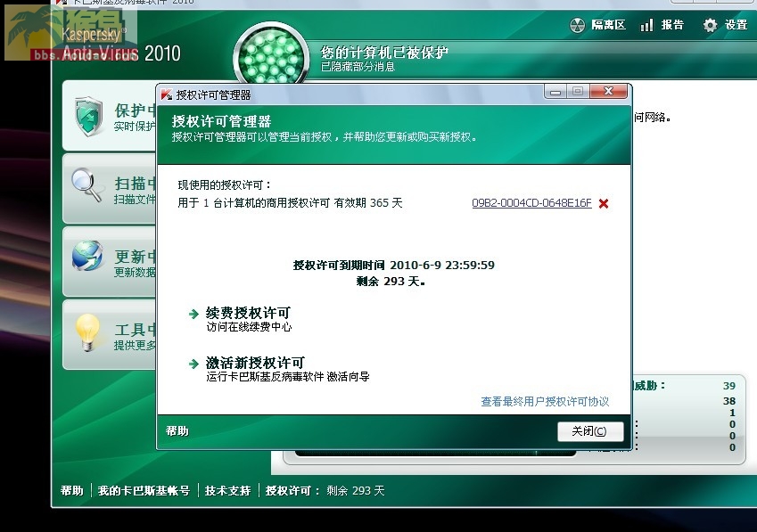The height and width of the screenshot is (532, 757).
Task: Open the Quarantine (隔离区) icon
Action: (577, 25)
